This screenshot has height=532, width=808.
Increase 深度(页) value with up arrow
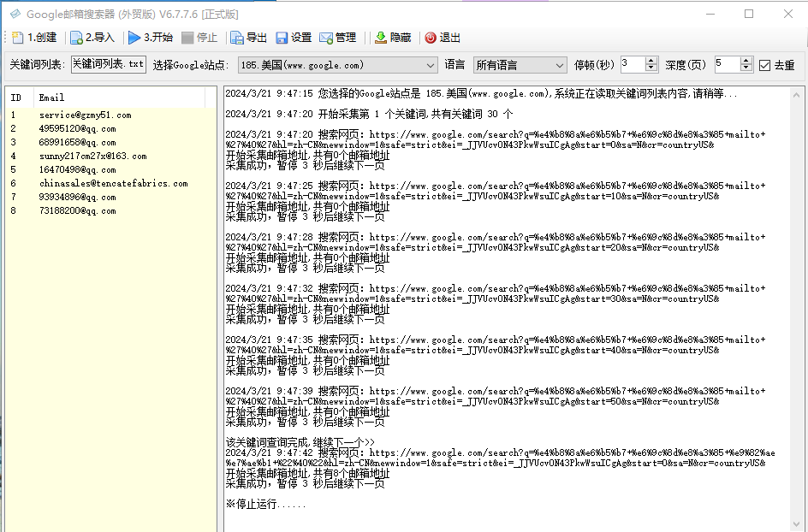click(746, 61)
